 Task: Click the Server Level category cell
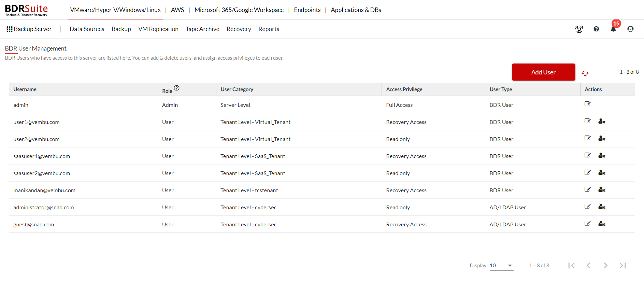[235, 105]
